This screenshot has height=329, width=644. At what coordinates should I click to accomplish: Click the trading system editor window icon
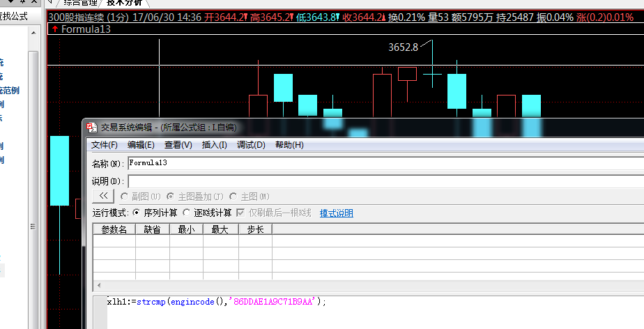(x=91, y=127)
